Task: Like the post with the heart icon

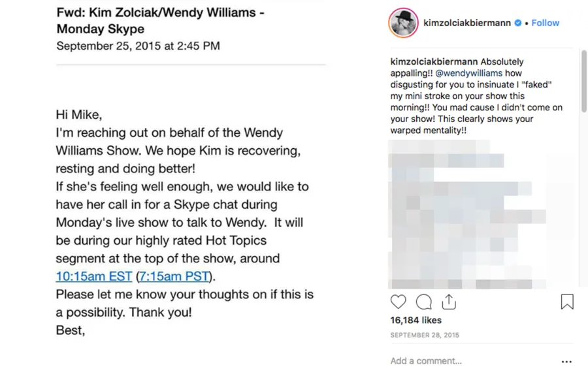Action: pyautogui.click(x=398, y=302)
